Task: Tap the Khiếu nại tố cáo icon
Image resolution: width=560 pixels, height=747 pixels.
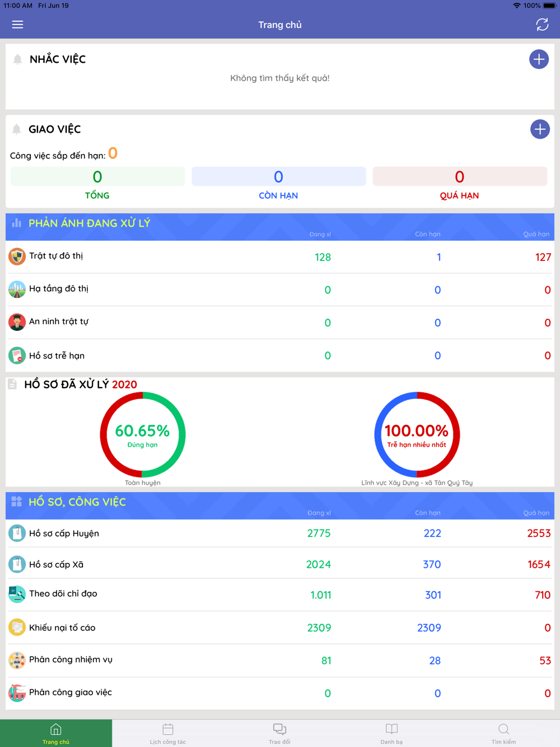Action: (17, 627)
